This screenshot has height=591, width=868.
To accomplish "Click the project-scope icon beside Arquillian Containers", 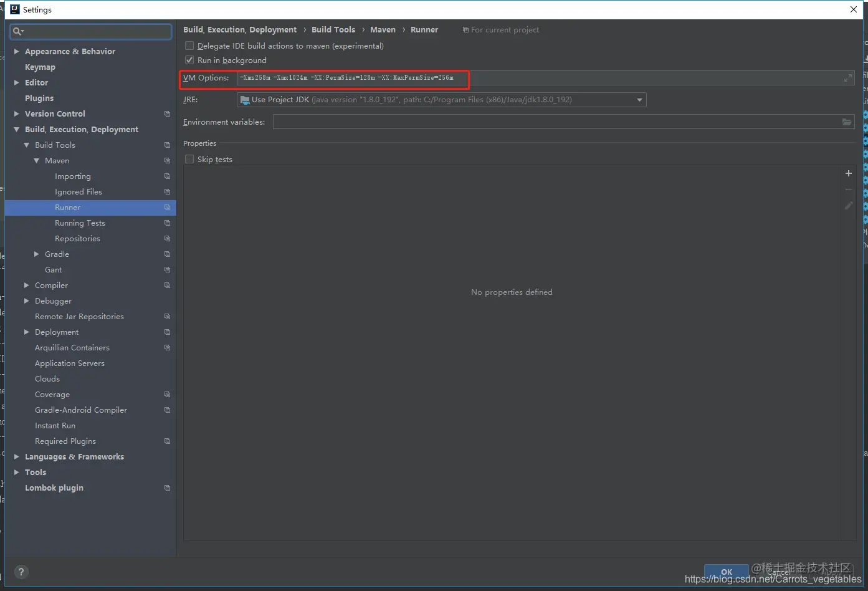I will (167, 348).
